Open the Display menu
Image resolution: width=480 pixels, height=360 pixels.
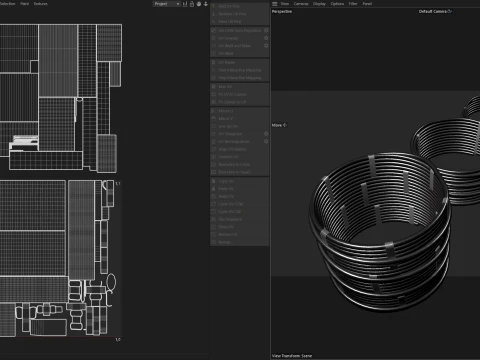(x=319, y=4)
